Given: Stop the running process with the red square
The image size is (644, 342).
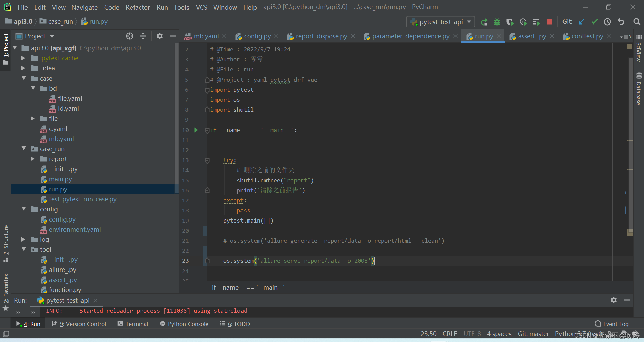Looking at the screenshot, I should tap(549, 22).
